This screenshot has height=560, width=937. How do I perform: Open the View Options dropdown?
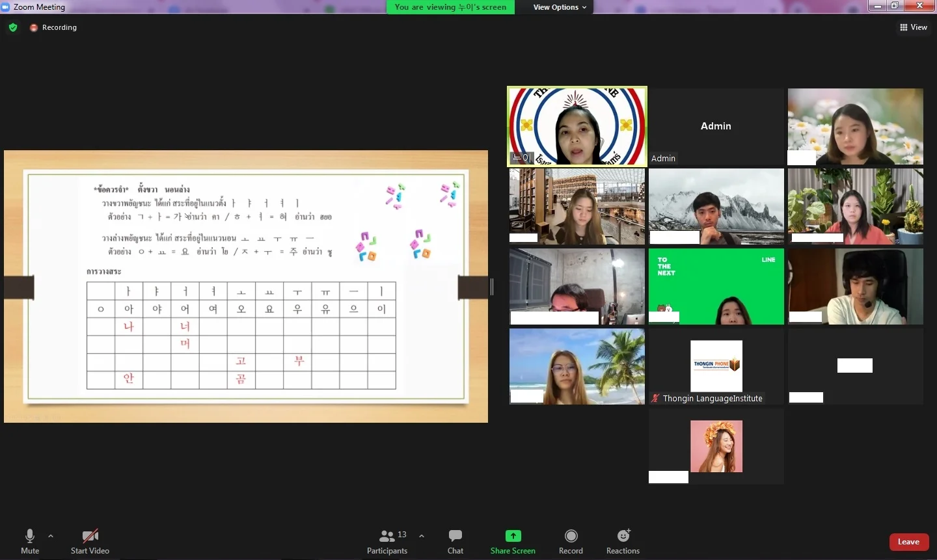pos(560,7)
